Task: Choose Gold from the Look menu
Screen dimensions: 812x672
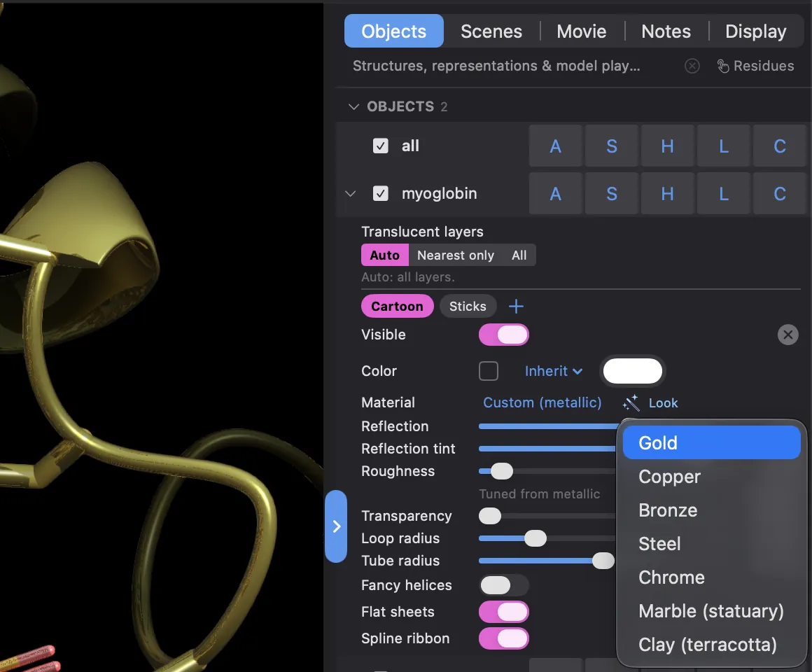Action: coord(711,442)
